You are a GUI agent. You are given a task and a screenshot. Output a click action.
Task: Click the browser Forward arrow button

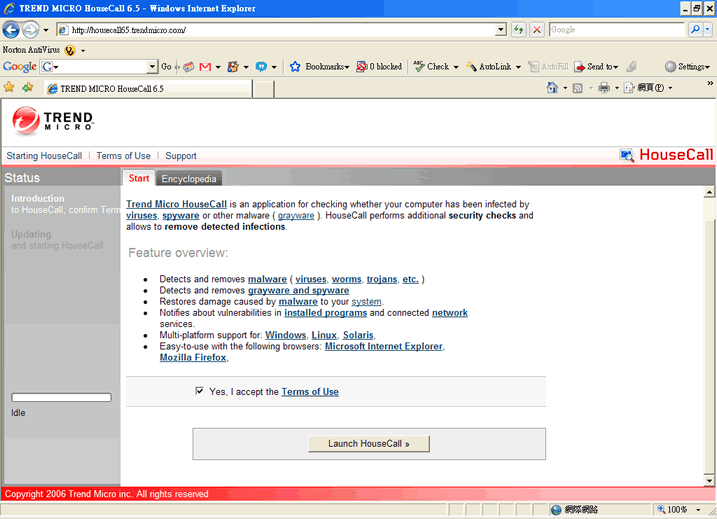click(30, 30)
